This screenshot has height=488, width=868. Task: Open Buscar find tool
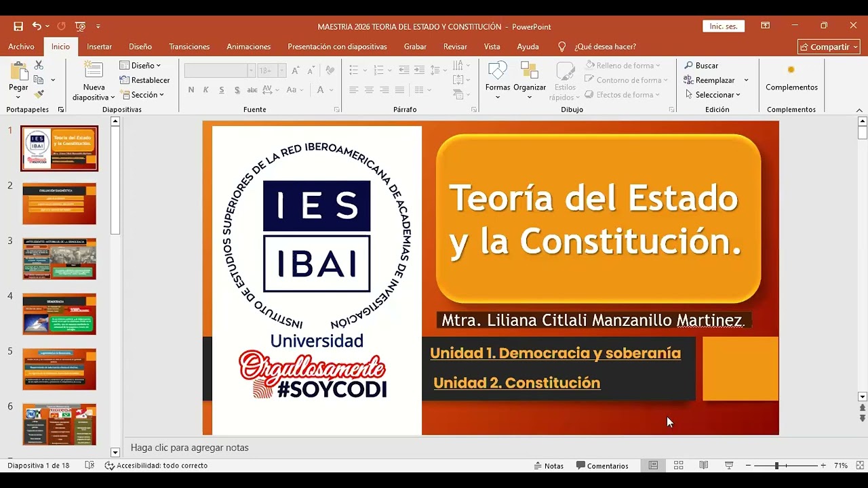coord(701,66)
